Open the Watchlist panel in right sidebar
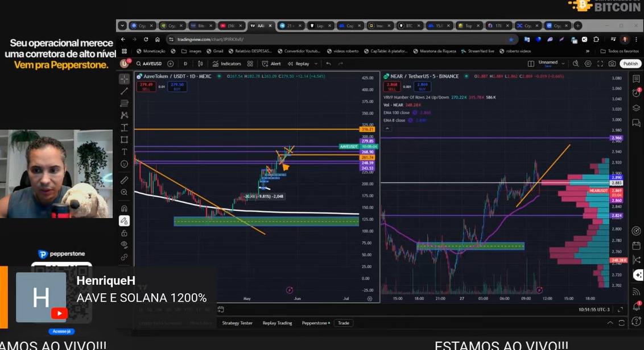The width and height of the screenshot is (644, 350). [635, 79]
